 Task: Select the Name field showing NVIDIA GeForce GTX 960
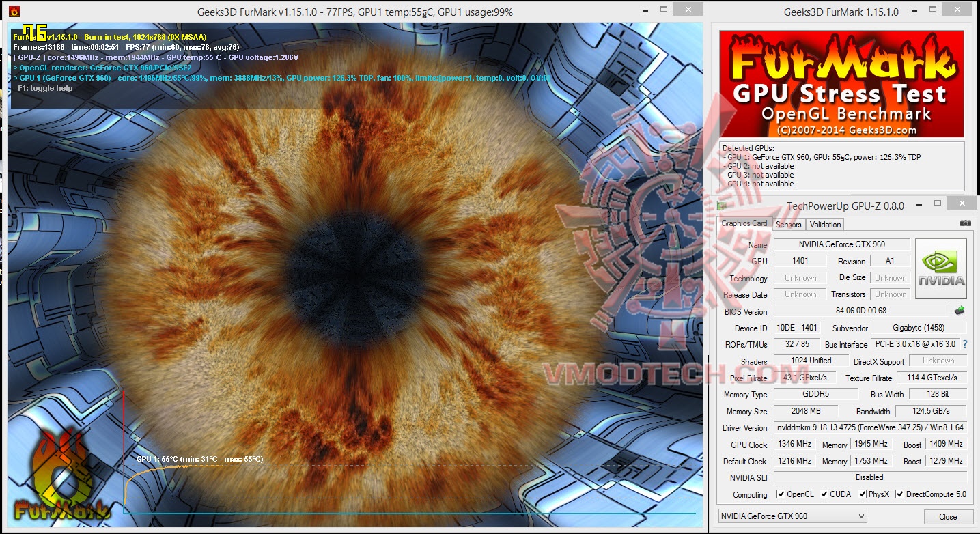842,244
